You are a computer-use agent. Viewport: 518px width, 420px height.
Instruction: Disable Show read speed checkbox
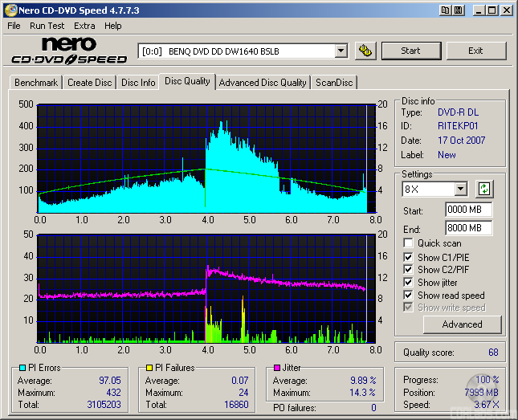[409, 296]
